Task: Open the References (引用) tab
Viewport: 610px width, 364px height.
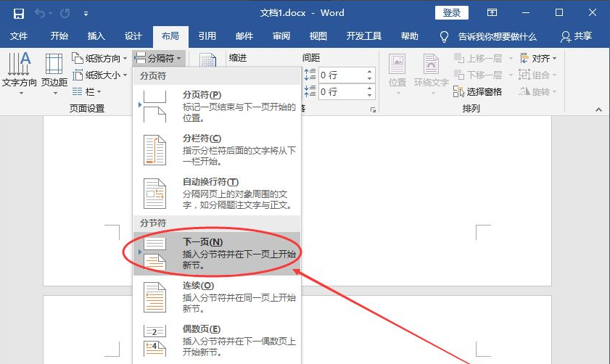Action: pyautogui.click(x=207, y=36)
